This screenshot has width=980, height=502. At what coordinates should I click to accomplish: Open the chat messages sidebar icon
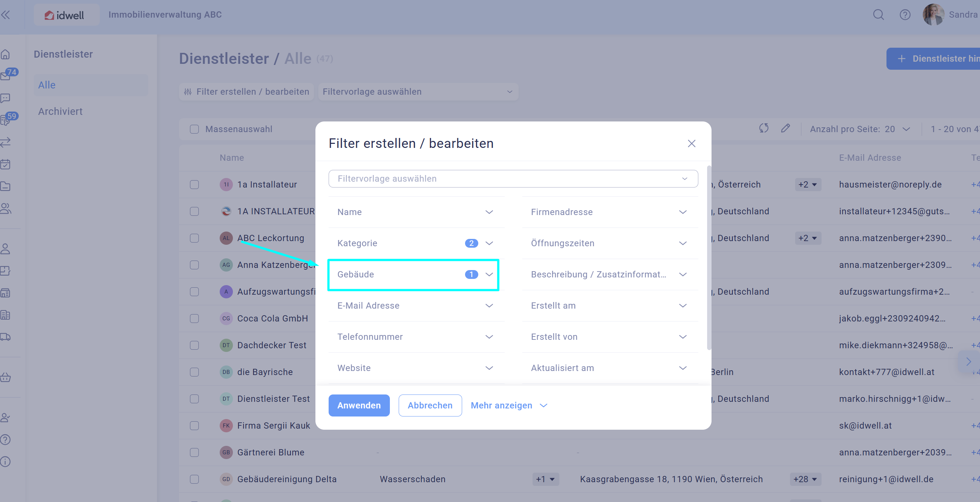pyautogui.click(x=6, y=98)
